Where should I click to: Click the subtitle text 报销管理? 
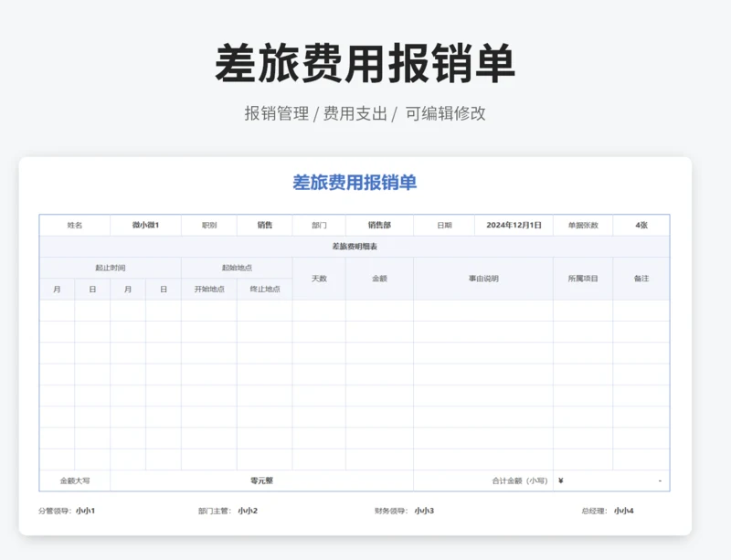tap(277, 113)
